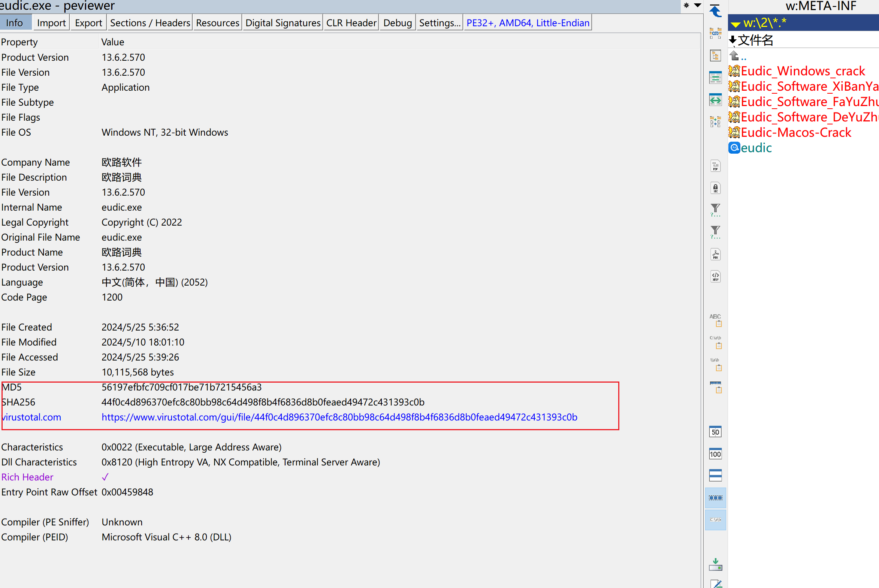Click the copy columns clipboard icon

715,387
